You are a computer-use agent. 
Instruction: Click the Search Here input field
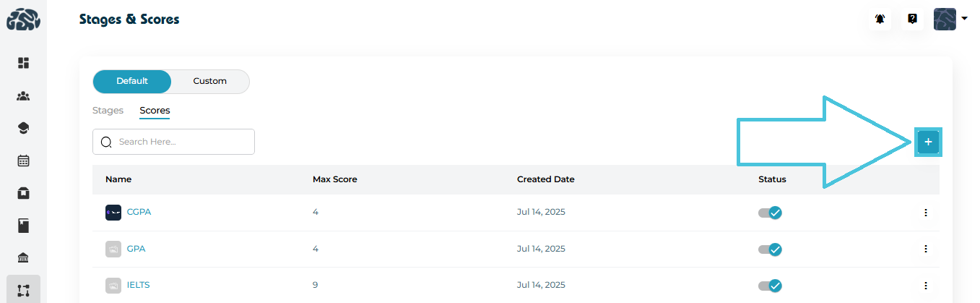pos(181,142)
